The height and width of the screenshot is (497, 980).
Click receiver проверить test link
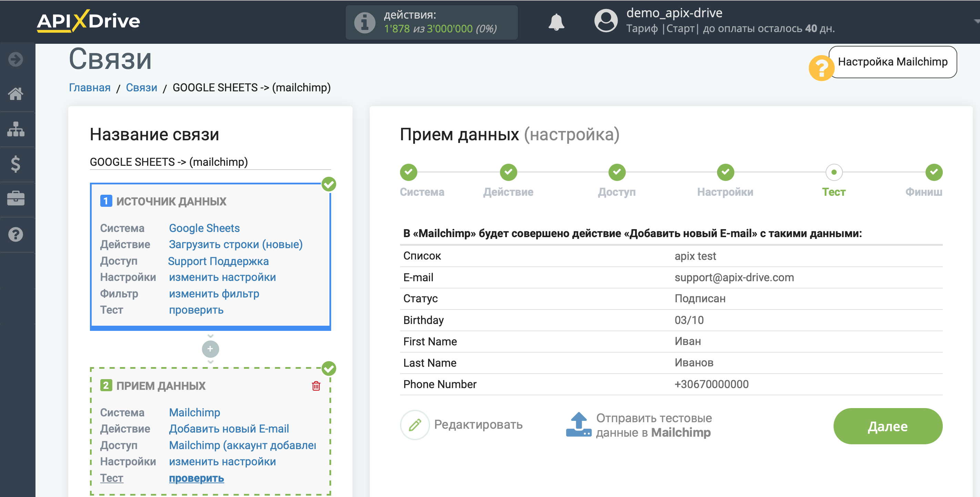[x=196, y=478]
